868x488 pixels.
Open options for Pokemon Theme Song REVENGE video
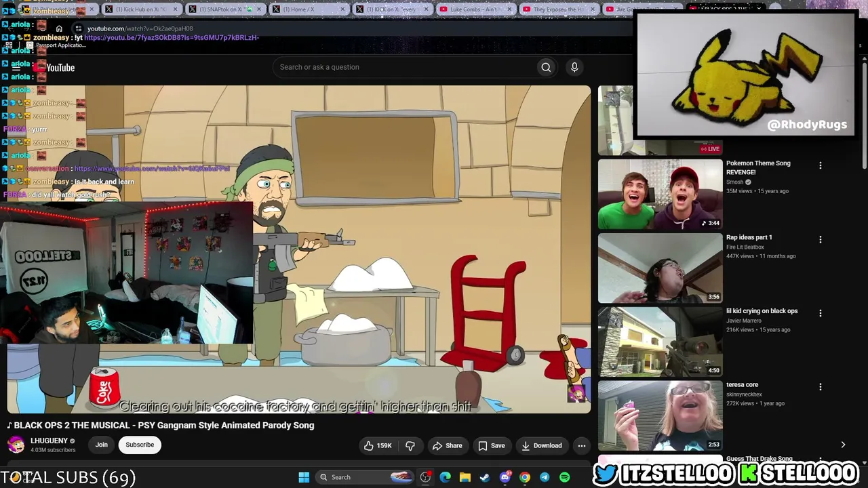click(820, 165)
